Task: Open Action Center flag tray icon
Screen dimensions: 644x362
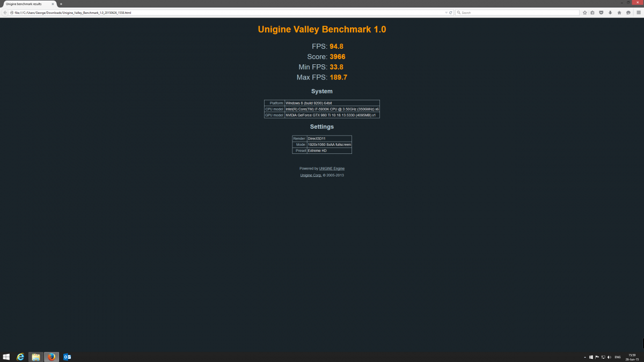Action: coord(597,357)
